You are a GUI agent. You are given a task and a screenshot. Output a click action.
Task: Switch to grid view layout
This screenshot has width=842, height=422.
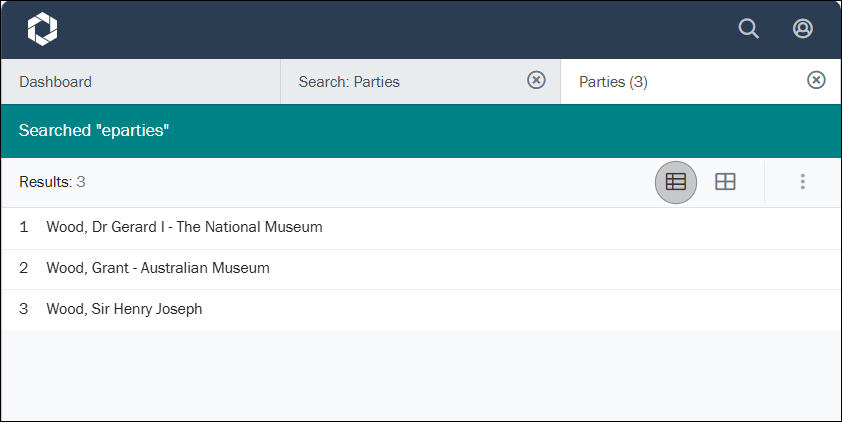click(x=725, y=182)
